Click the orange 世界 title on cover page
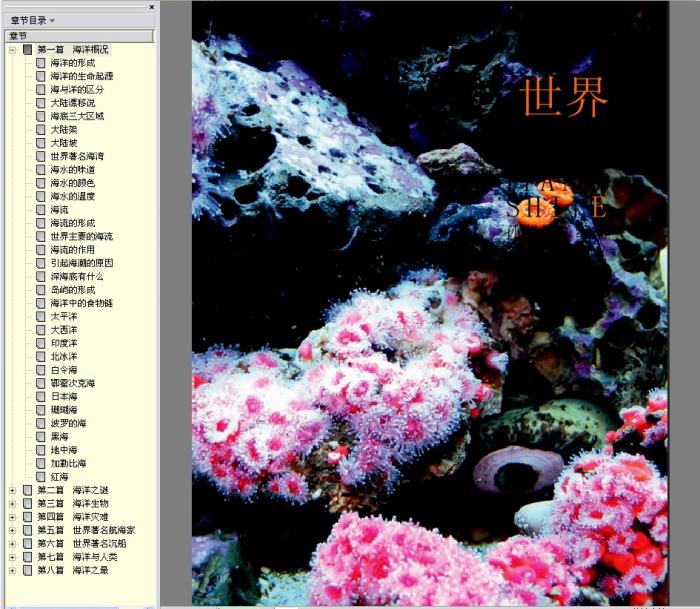 [564, 97]
